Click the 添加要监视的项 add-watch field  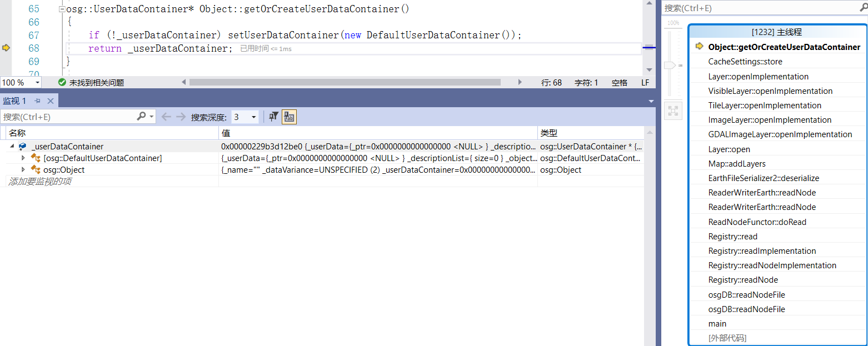(x=113, y=182)
